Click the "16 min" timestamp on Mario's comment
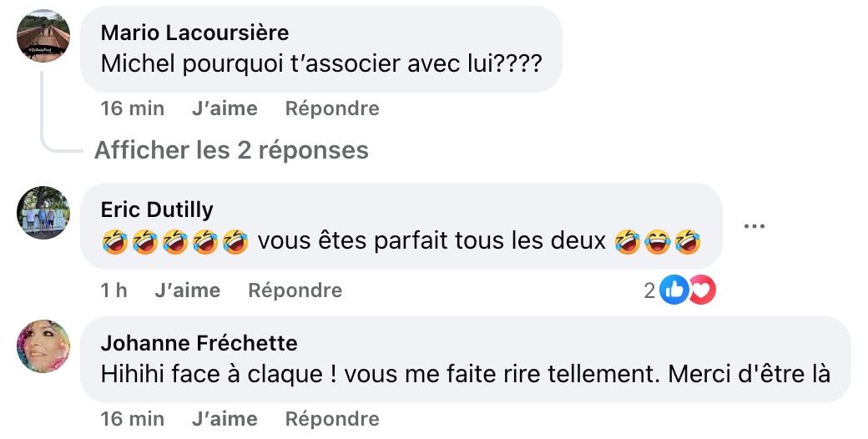The width and height of the screenshot is (868, 439). 132,108
